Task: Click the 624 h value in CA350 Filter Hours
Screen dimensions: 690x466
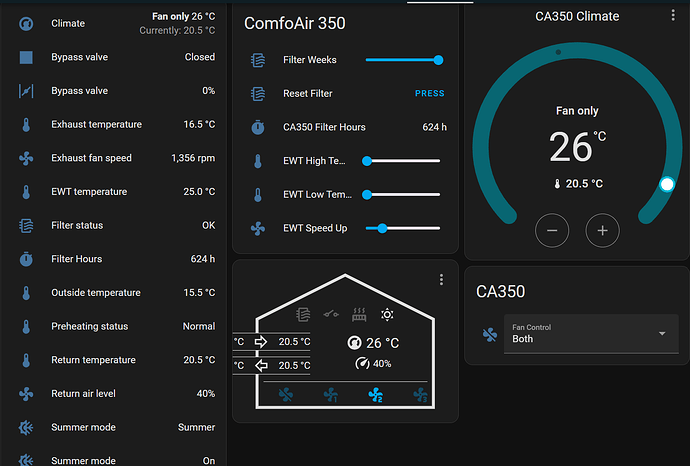Action: [434, 127]
